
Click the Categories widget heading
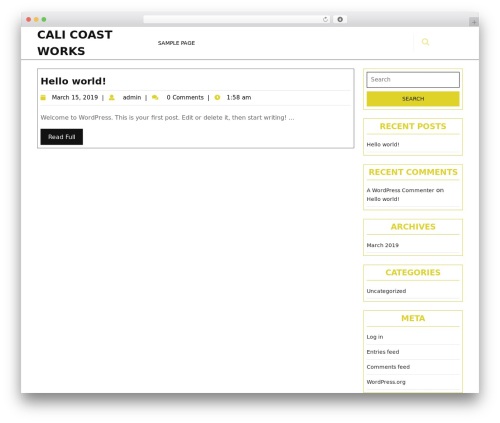point(413,272)
